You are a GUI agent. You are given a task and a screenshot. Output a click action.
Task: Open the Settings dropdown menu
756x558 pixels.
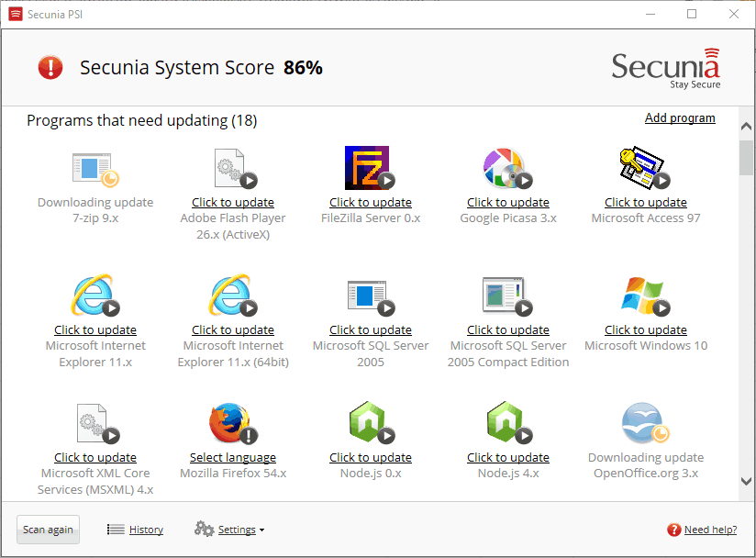click(x=241, y=530)
